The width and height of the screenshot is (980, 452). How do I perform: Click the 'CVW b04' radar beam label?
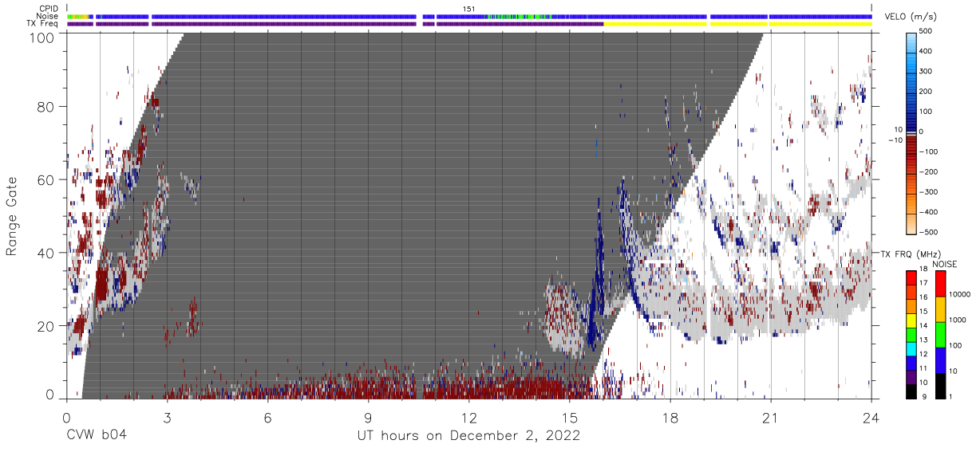(96, 436)
